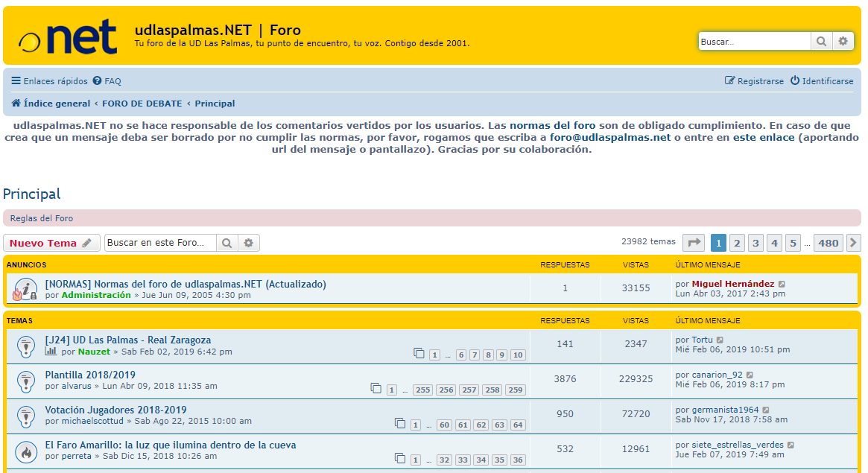
Task: Go to pagination page 5
Action: click(x=793, y=243)
